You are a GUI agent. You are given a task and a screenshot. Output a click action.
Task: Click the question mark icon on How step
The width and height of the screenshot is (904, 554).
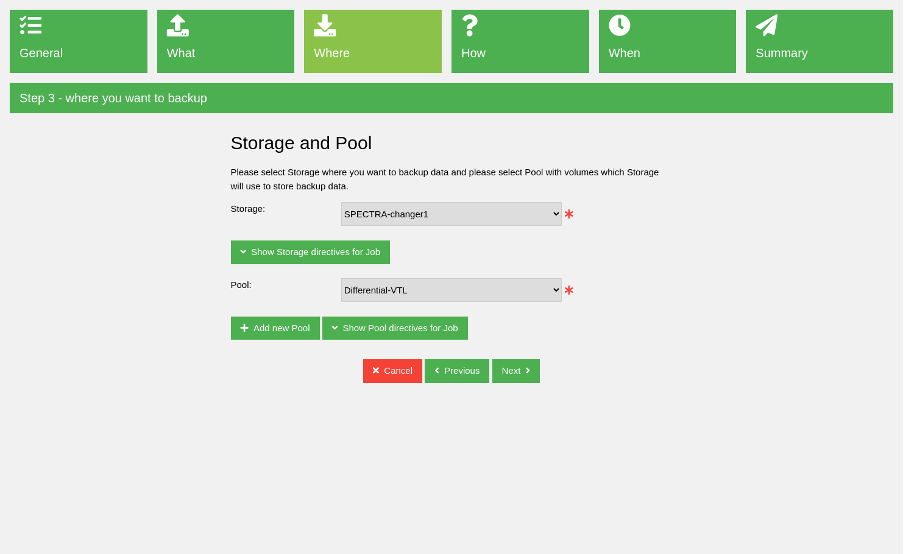pos(470,25)
